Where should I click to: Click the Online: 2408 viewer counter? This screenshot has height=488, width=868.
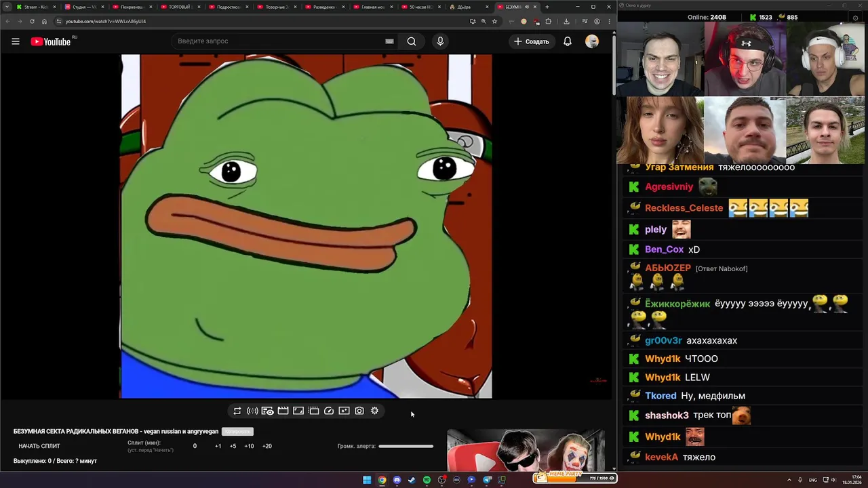707,17
